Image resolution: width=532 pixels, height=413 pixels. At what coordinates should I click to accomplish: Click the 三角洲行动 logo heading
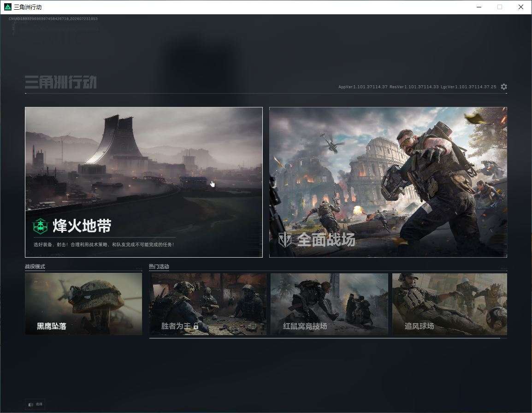coord(61,82)
